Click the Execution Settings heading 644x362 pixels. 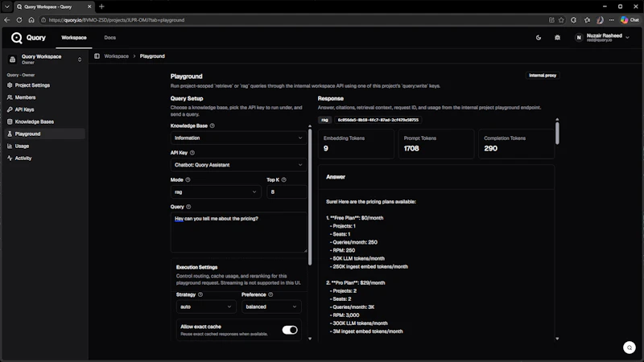coord(196,267)
